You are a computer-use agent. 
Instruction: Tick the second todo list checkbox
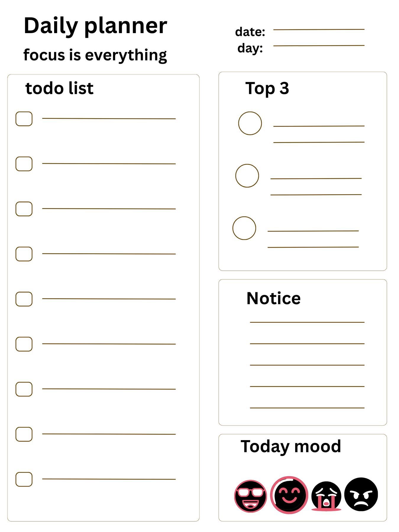(24, 164)
